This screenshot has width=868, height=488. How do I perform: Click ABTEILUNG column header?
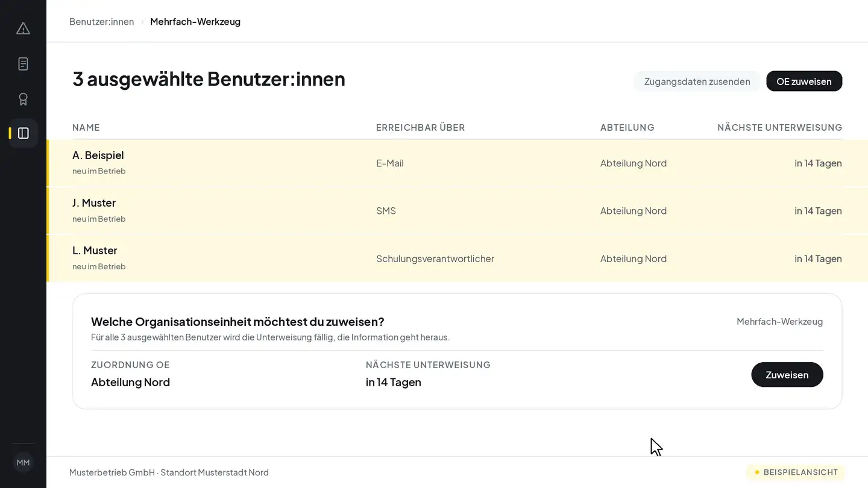tap(627, 127)
